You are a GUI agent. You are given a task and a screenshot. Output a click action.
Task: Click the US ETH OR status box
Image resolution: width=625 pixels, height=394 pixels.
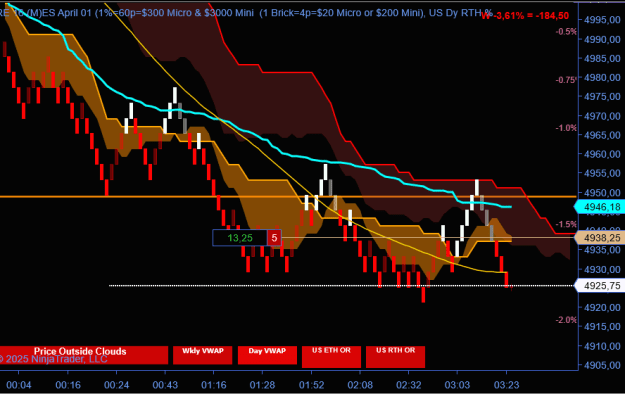click(x=331, y=357)
